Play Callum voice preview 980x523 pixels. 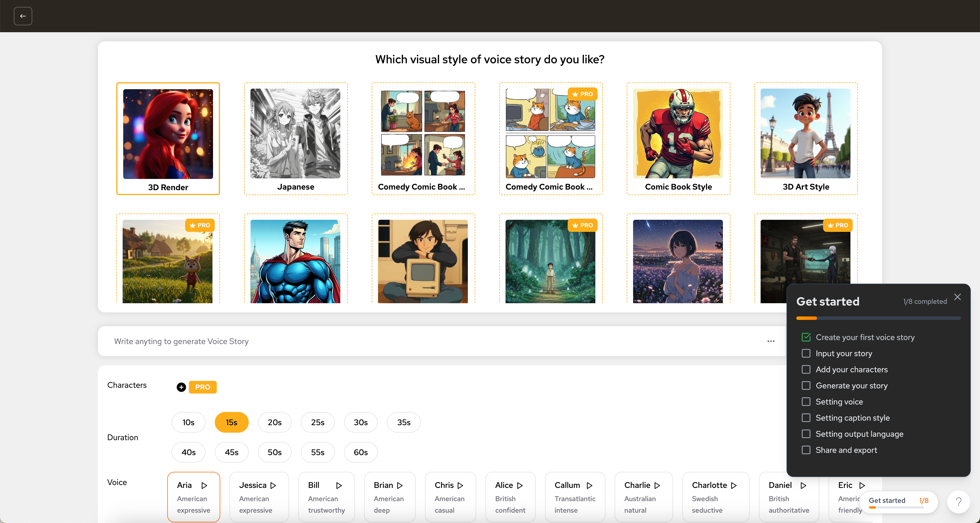(589, 485)
